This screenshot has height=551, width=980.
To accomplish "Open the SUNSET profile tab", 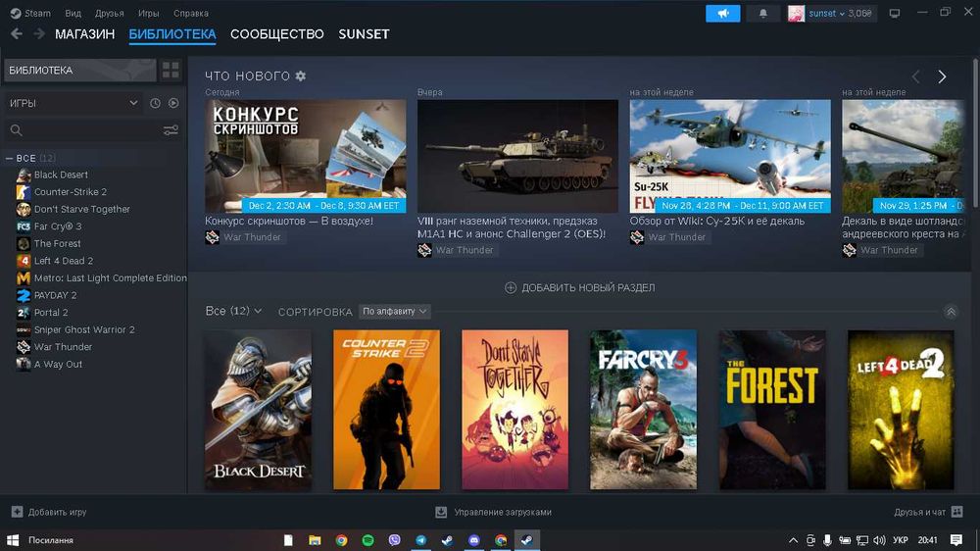I will pyautogui.click(x=364, y=34).
